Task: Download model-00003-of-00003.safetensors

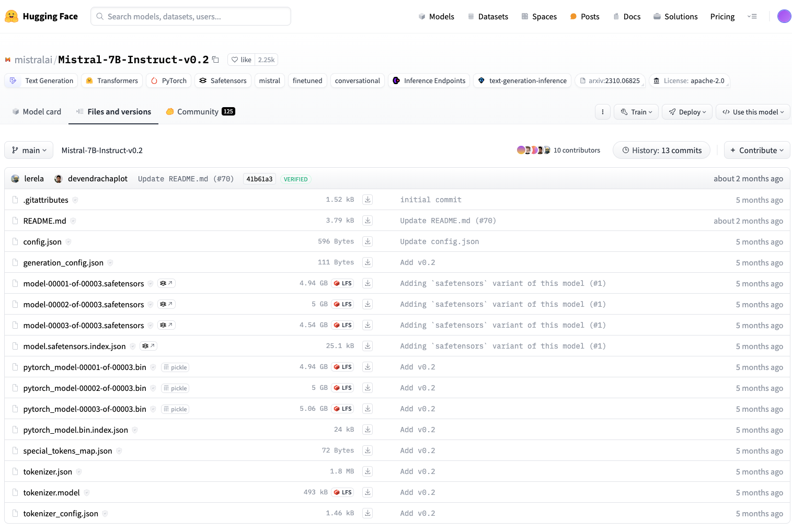Action: 368,325
